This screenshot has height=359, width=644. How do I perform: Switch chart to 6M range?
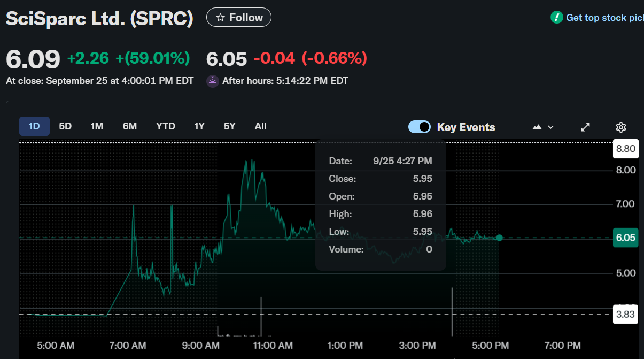(x=130, y=126)
